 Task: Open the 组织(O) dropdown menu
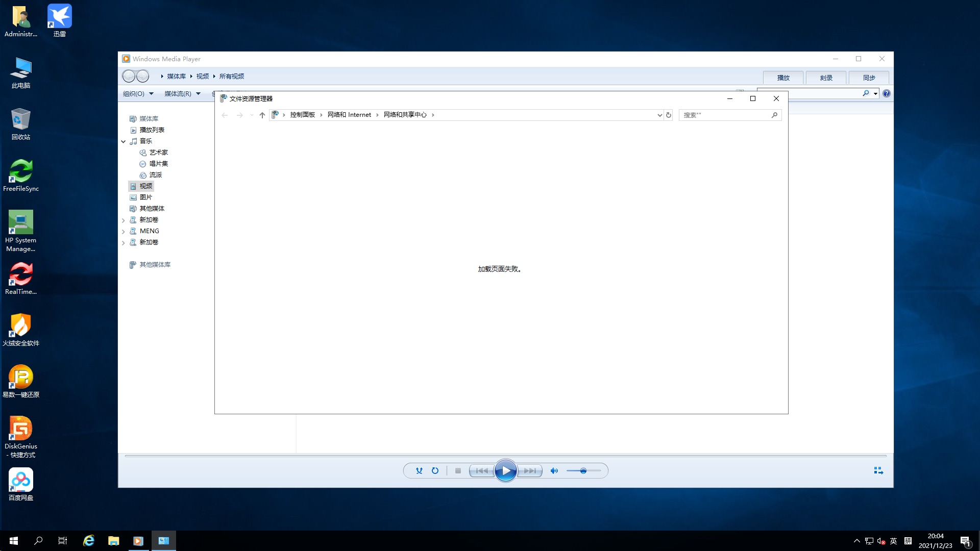tap(138, 94)
